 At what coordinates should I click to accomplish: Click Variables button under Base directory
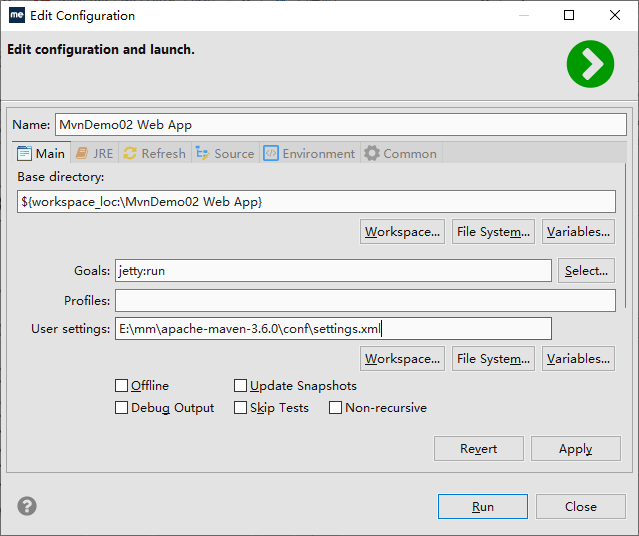[x=578, y=232]
